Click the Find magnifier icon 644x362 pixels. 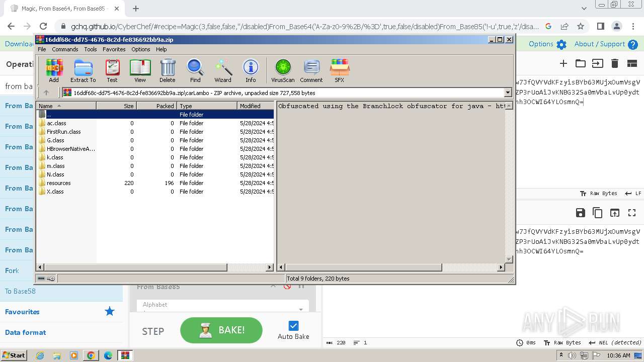pos(195,70)
